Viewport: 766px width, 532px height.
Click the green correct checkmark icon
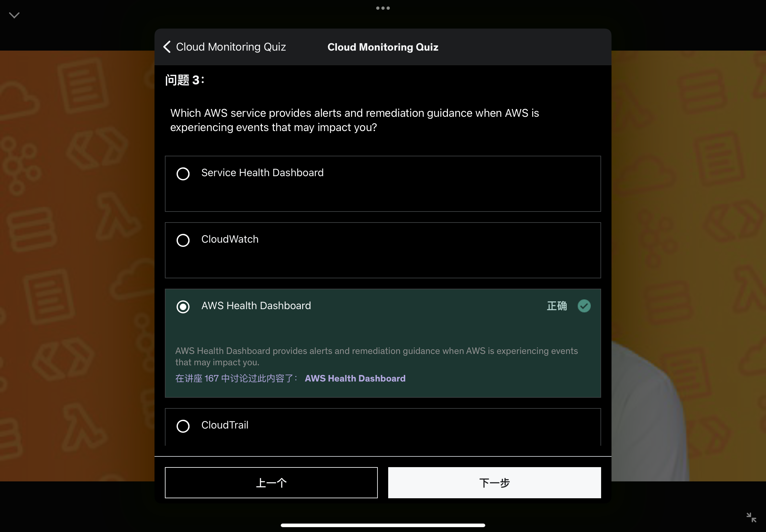pyautogui.click(x=584, y=306)
